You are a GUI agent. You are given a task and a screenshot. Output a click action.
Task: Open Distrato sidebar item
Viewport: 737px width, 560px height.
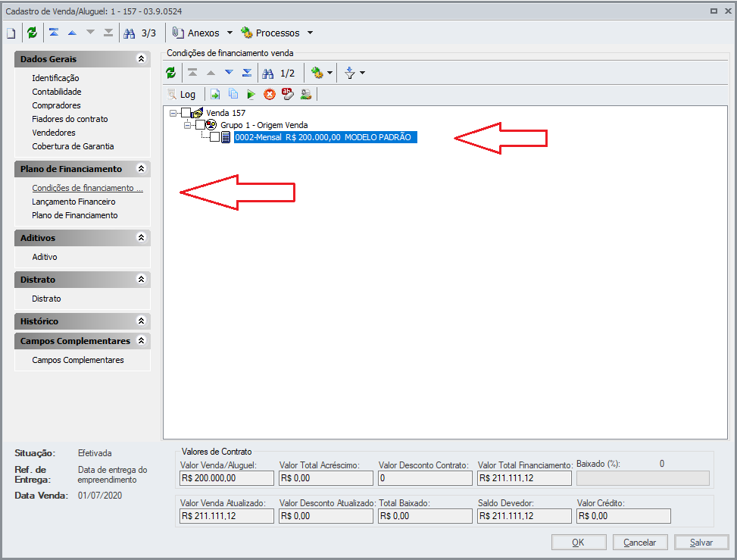tap(46, 299)
